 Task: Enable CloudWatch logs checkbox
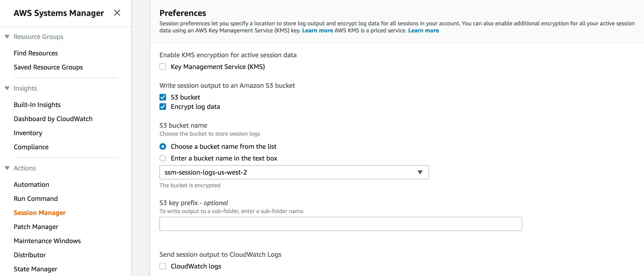(163, 266)
